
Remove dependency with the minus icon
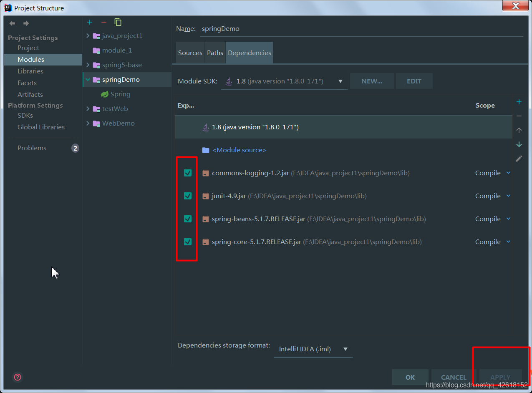(519, 116)
